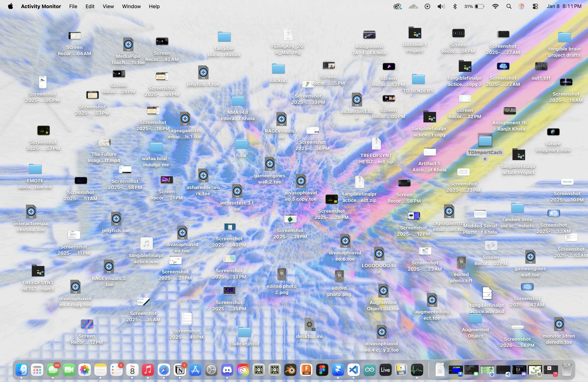588x382 pixels.
Task: Open Figma from the Dock
Action: pos(322,370)
